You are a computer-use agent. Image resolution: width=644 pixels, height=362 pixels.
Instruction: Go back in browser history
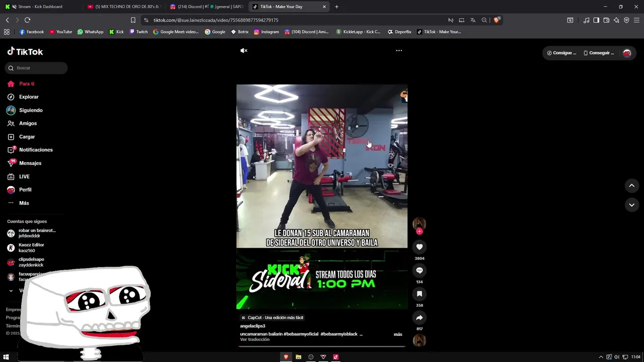point(7,20)
